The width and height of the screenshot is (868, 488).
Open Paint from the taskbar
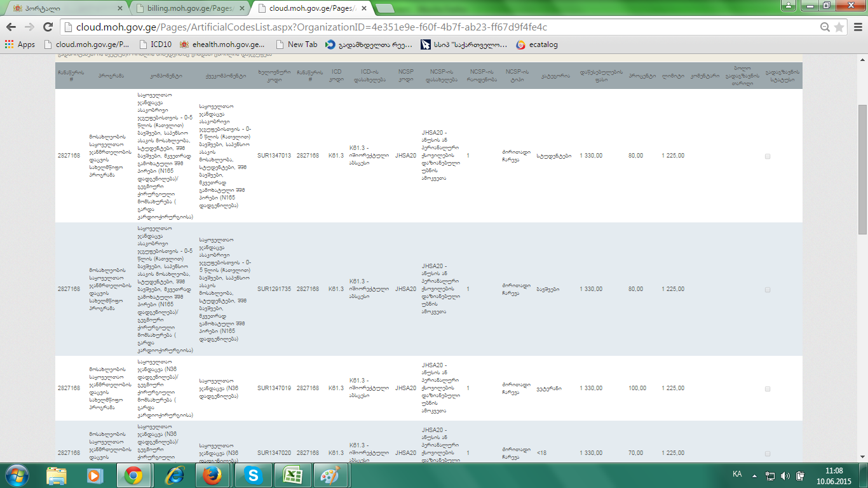point(330,475)
